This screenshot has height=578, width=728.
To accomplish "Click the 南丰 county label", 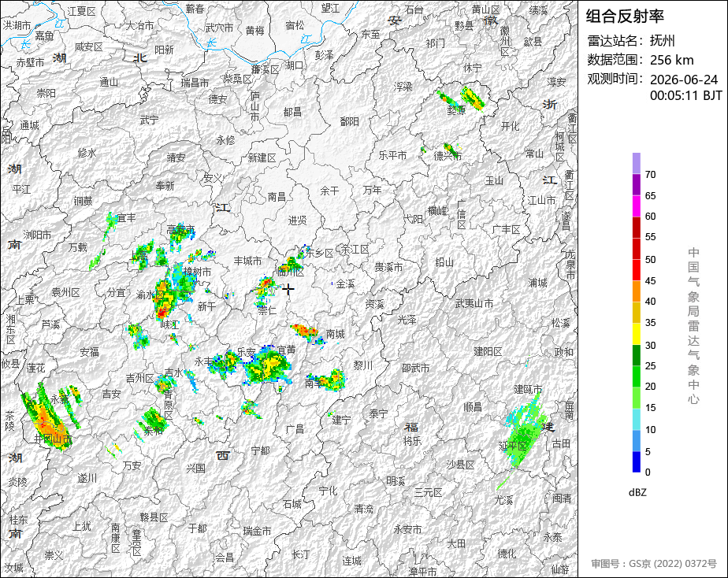I will point(314,383).
